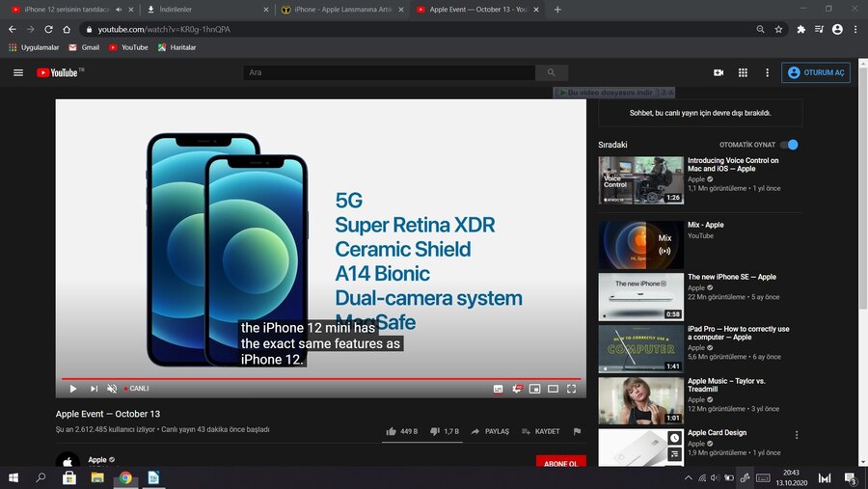This screenshot has width=868, height=489.
Task: Click PAYLAŞ to share the video
Action: [x=490, y=431]
